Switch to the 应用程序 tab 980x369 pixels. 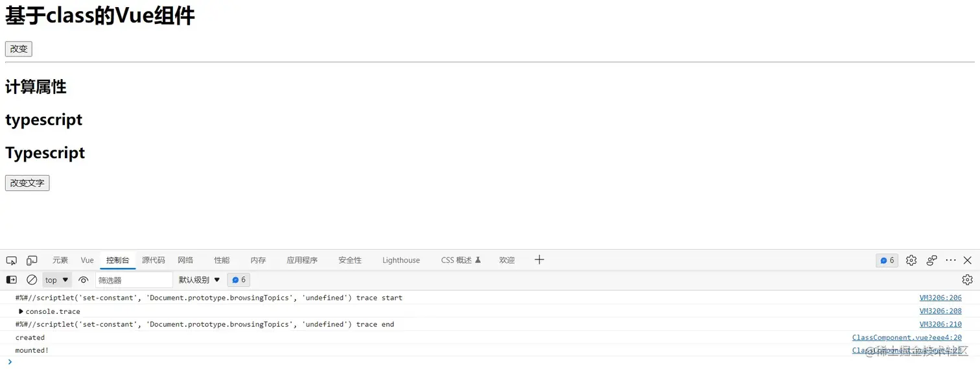(303, 260)
